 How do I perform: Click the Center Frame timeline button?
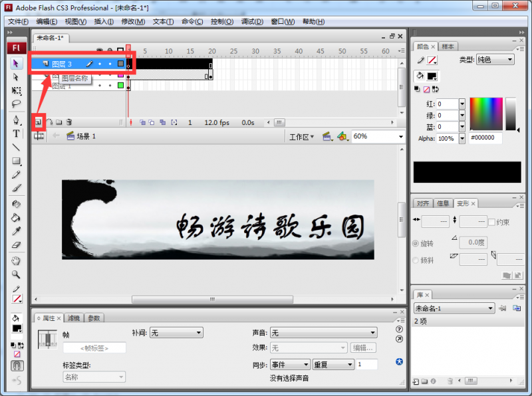click(131, 122)
